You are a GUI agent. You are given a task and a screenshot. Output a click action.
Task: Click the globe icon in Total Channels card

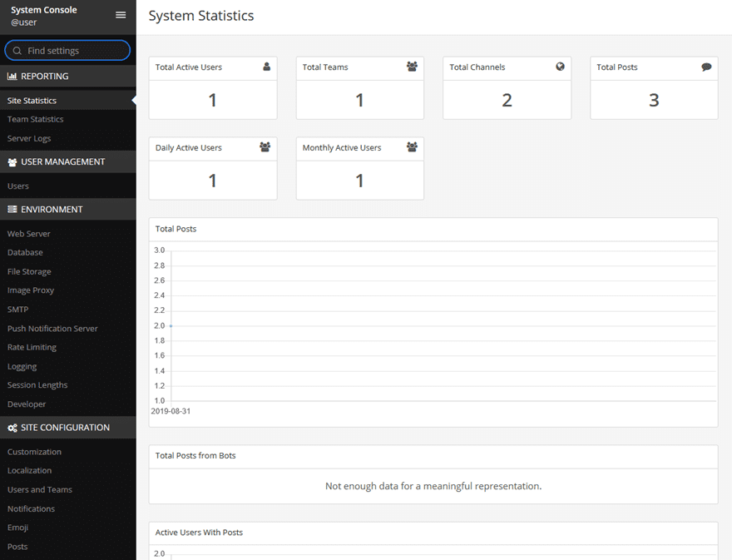coord(560,67)
